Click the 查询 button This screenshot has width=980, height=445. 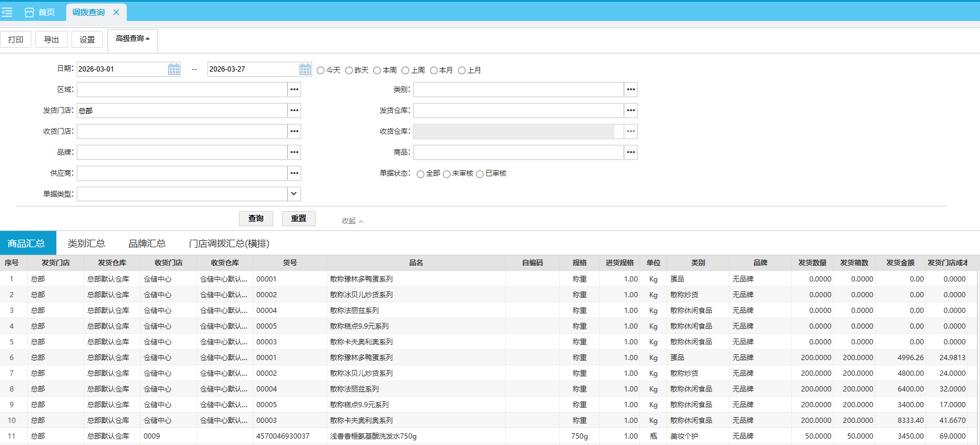(256, 219)
